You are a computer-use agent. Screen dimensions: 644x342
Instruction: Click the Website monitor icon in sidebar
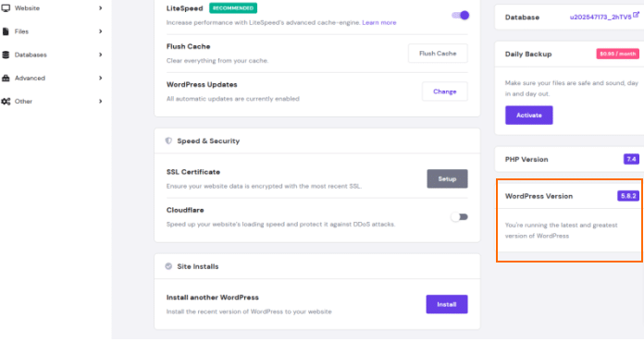coord(6,8)
